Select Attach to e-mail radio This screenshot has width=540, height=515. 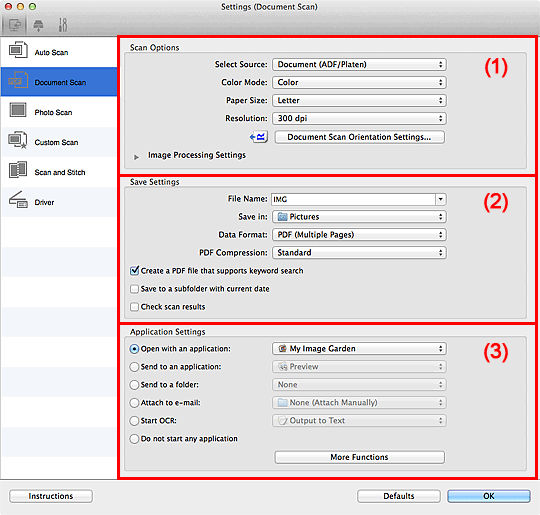point(134,403)
